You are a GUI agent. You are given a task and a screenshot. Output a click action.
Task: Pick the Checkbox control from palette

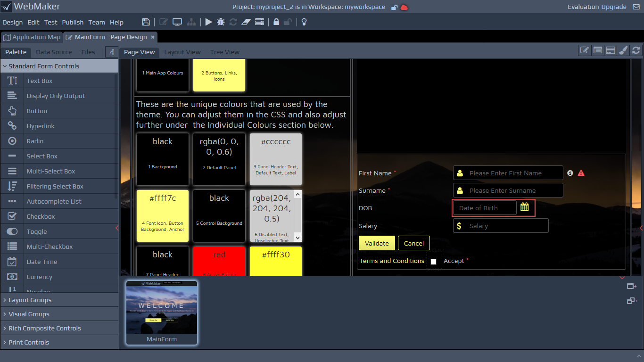(x=59, y=216)
